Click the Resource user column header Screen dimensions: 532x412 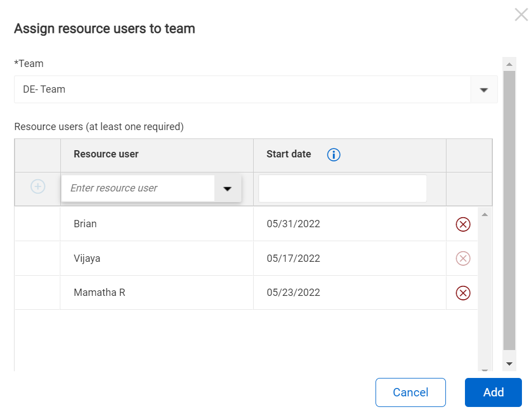point(106,154)
